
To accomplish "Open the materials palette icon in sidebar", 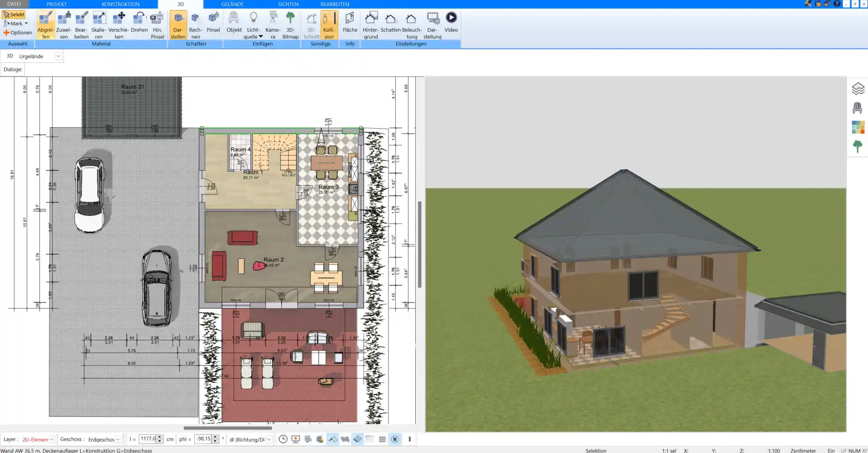I will (858, 127).
